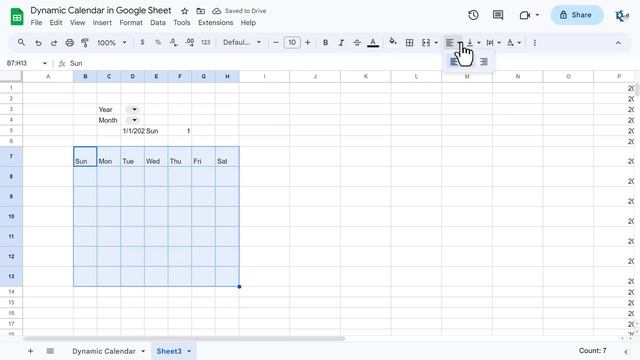
Task: Apply italic formatting
Action: (x=341, y=42)
